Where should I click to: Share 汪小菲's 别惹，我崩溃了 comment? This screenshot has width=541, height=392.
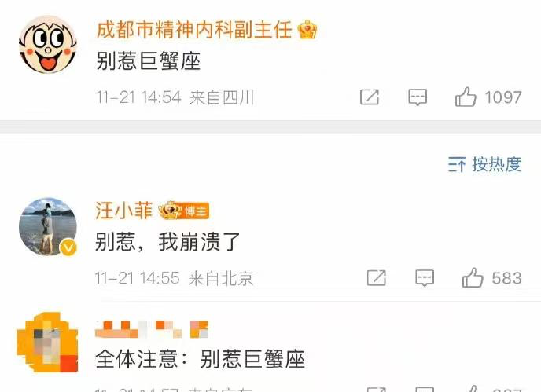(376, 278)
